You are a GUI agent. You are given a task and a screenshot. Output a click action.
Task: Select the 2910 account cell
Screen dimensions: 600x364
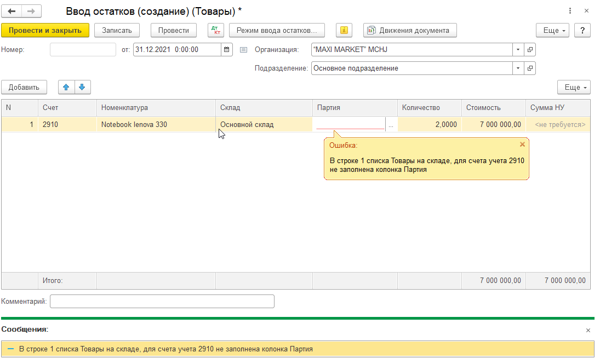[67, 124]
